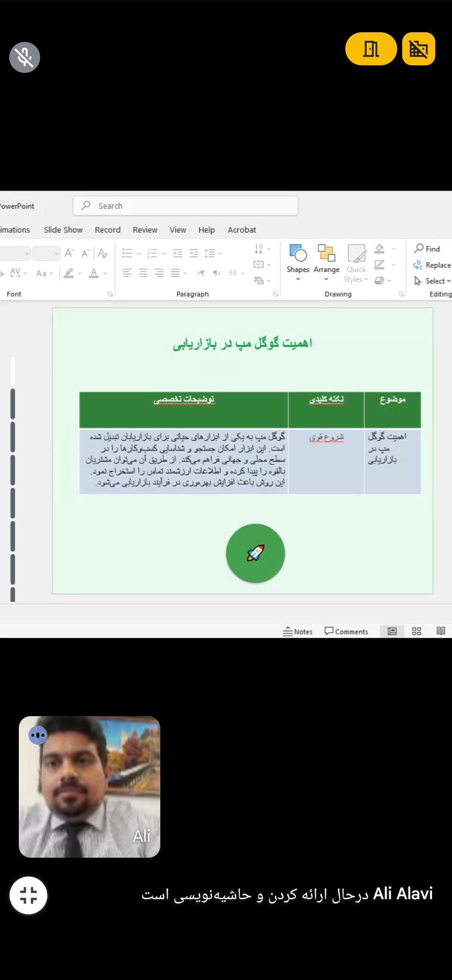Image resolution: width=452 pixels, height=980 pixels.
Task: Click the clear formatting icon
Action: [x=103, y=253]
